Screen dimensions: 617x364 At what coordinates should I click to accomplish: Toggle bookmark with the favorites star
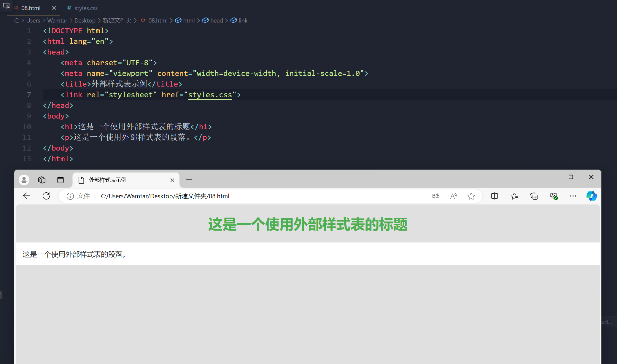471,196
